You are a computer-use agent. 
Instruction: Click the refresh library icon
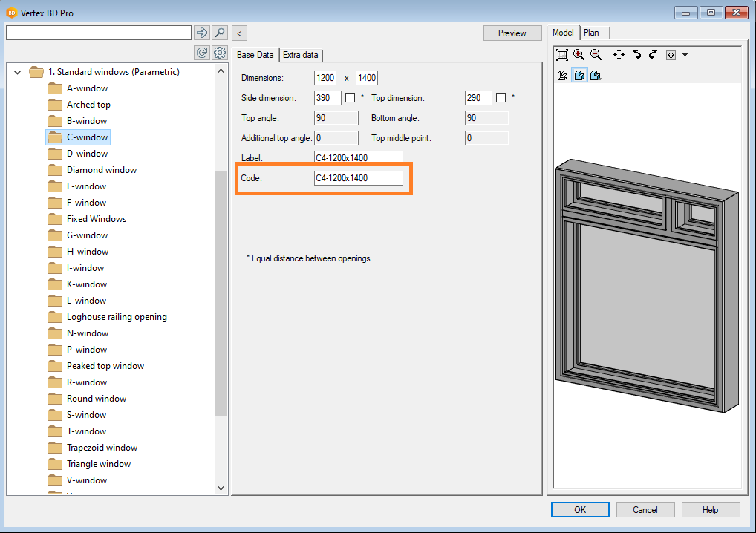(x=201, y=53)
